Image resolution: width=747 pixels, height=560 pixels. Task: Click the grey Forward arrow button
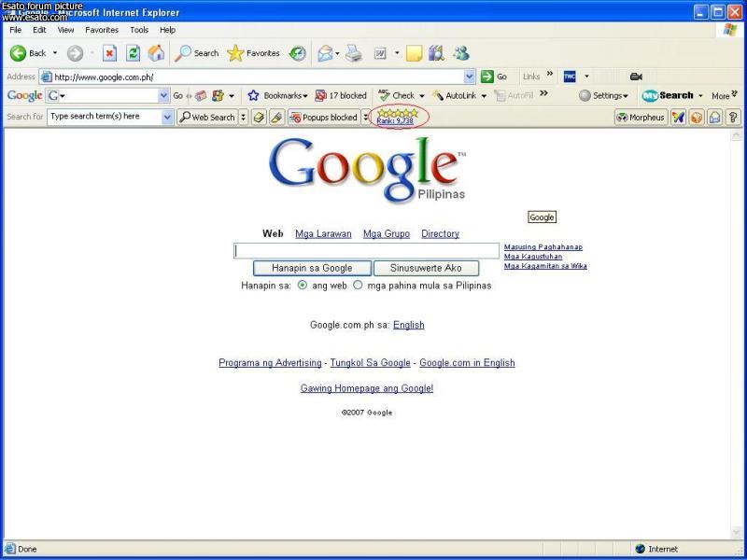[x=75, y=53]
